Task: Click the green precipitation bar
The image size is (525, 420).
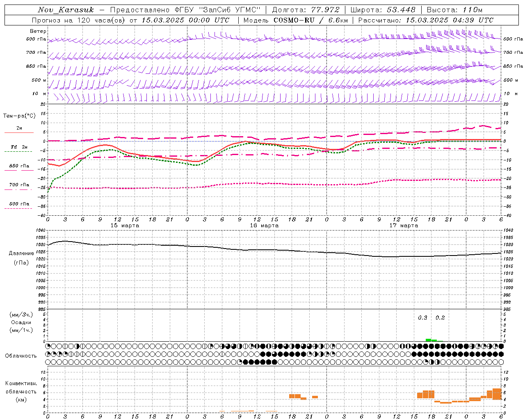Action: [x=431, y=340]
